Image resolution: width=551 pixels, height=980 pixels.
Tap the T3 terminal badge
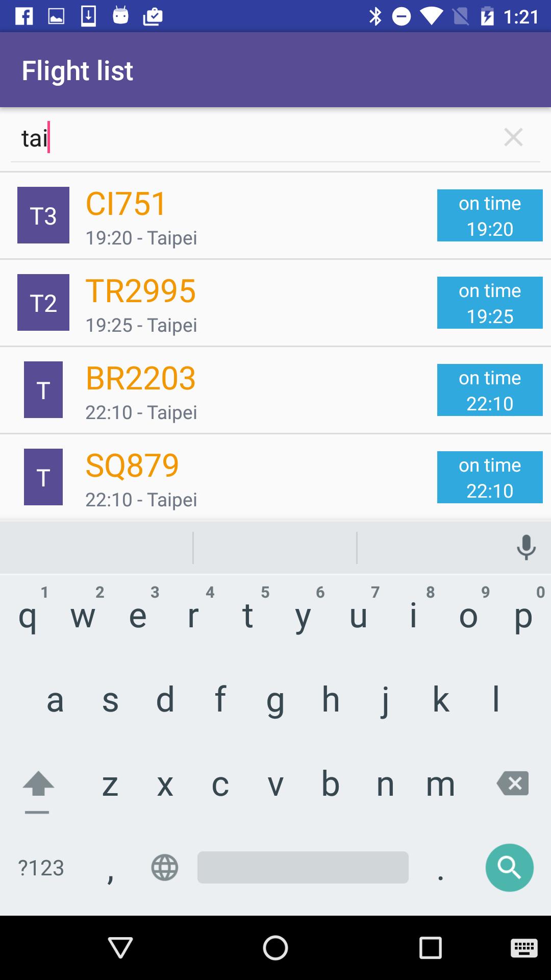tap(43, 215)
